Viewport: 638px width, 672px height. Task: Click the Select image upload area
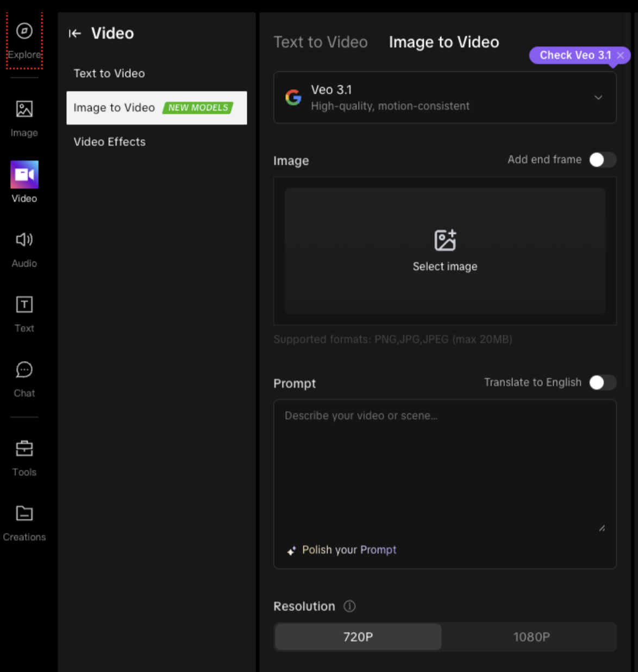(445, 251)
